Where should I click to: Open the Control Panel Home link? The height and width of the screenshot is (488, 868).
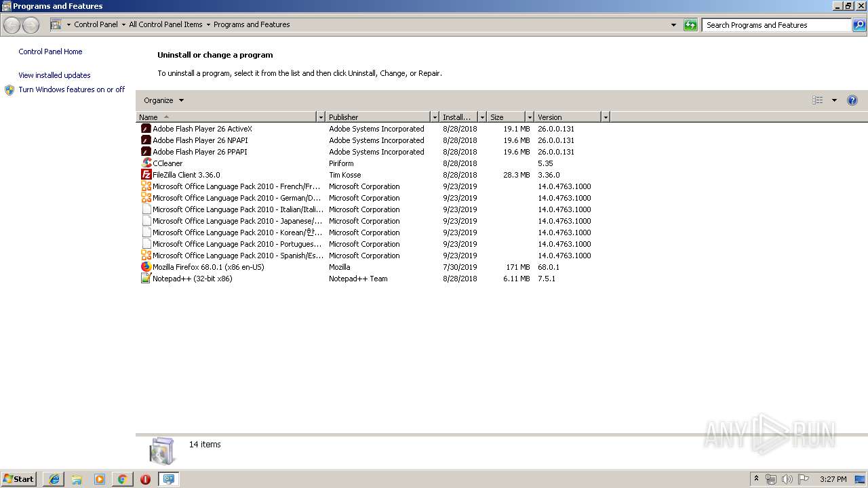point(50,52)
